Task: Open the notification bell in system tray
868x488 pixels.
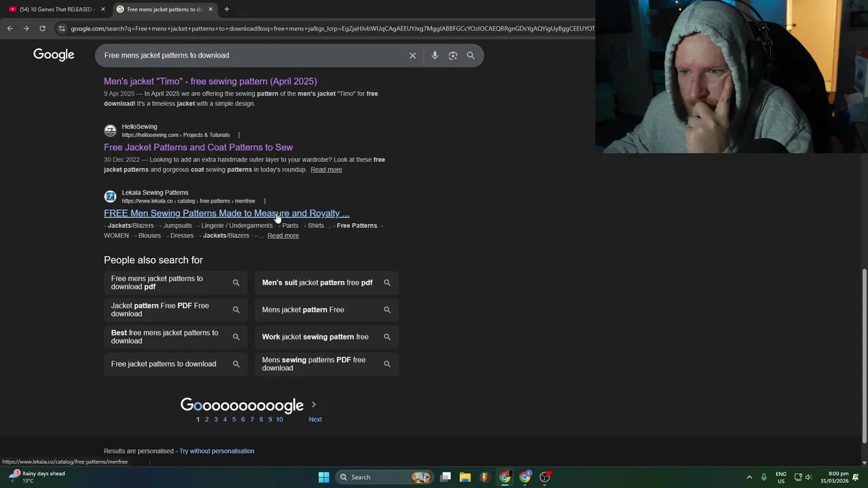Action: (856, 477)
